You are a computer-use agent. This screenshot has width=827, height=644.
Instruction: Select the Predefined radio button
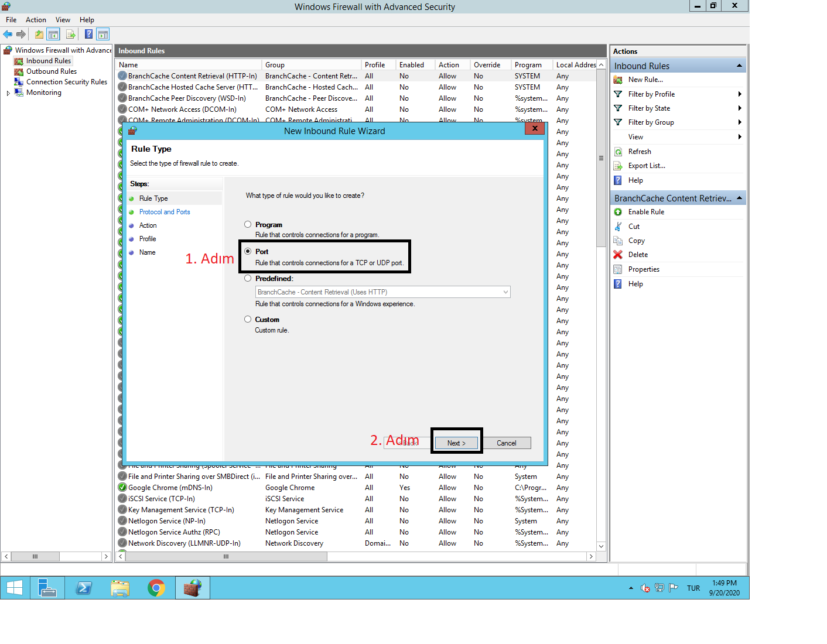(248, 278)
